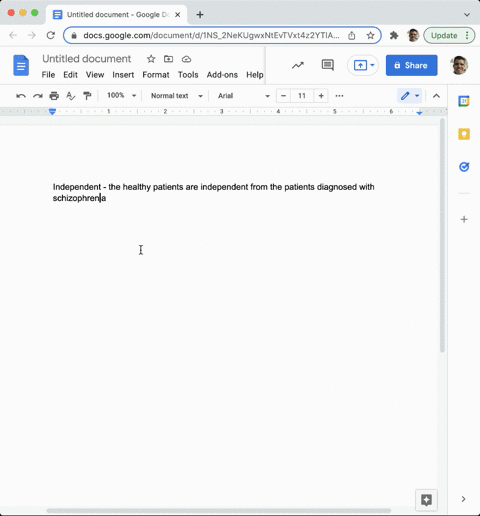Open the Google Calendar side panel icon

click(464, 101)
